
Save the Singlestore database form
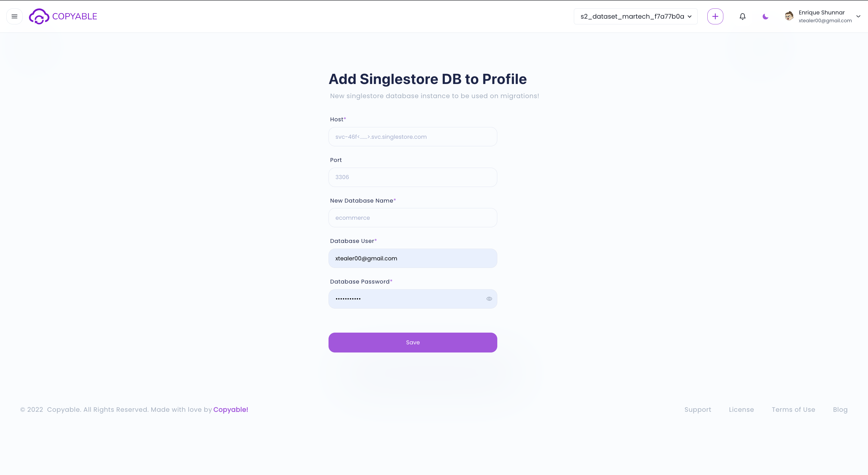point(413,342)
